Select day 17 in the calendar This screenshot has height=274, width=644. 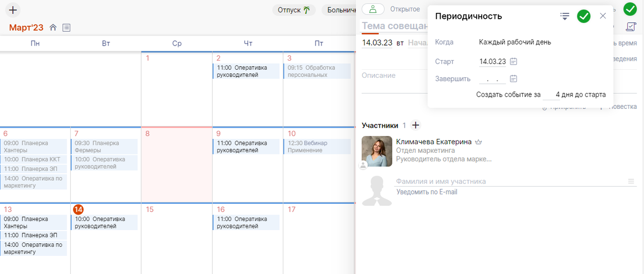click(x=291, y=209)
